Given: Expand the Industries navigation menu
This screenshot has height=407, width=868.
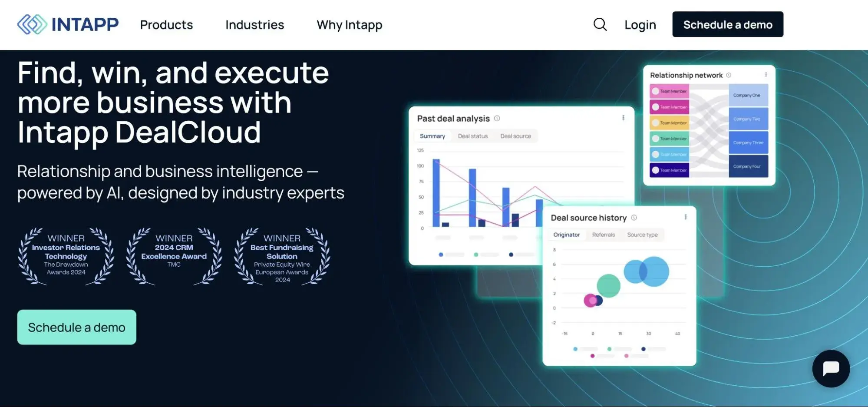Looking at the screenshot, I should (254, 25).
